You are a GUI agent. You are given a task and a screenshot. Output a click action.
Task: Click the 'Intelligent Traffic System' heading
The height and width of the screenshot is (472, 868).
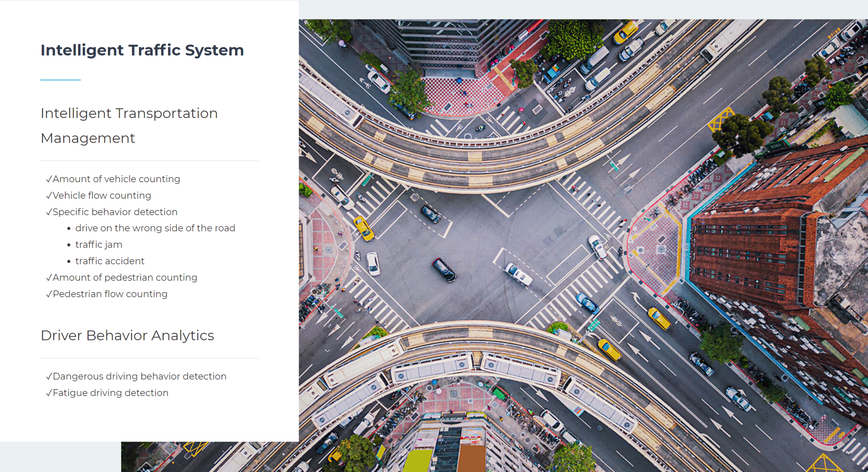pyautogui.click(x=142, y=50)
